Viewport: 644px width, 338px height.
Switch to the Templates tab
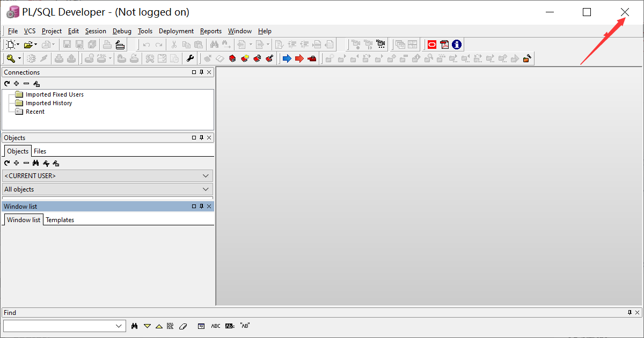(x=60, y=220)
